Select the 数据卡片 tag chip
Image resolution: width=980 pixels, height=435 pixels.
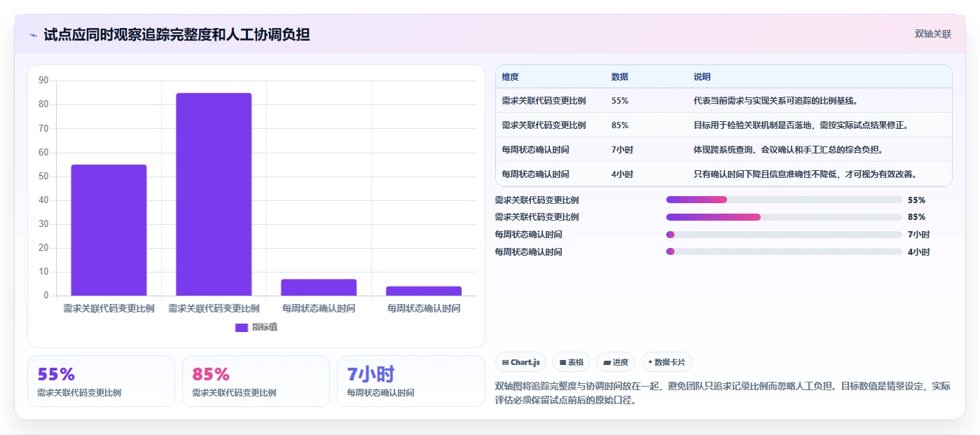(x=666, y=362)
